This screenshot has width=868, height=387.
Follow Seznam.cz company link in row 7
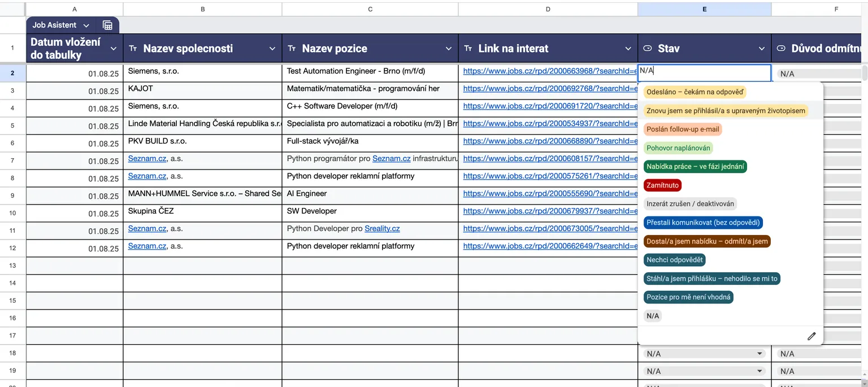[x=147, y=159]
